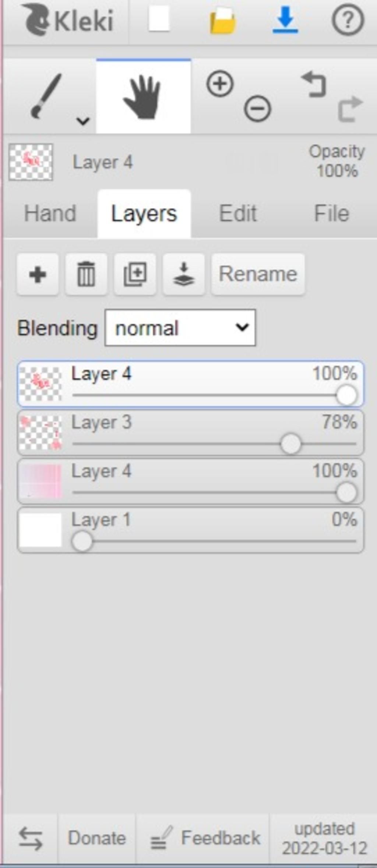Click the Rename button

258,274
